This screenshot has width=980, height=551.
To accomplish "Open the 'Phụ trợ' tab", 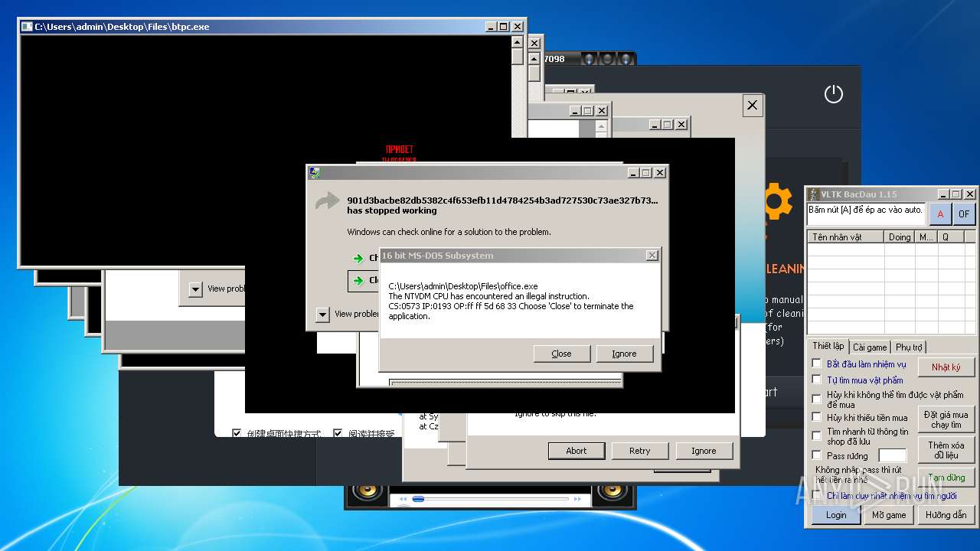I will (909, 347).
